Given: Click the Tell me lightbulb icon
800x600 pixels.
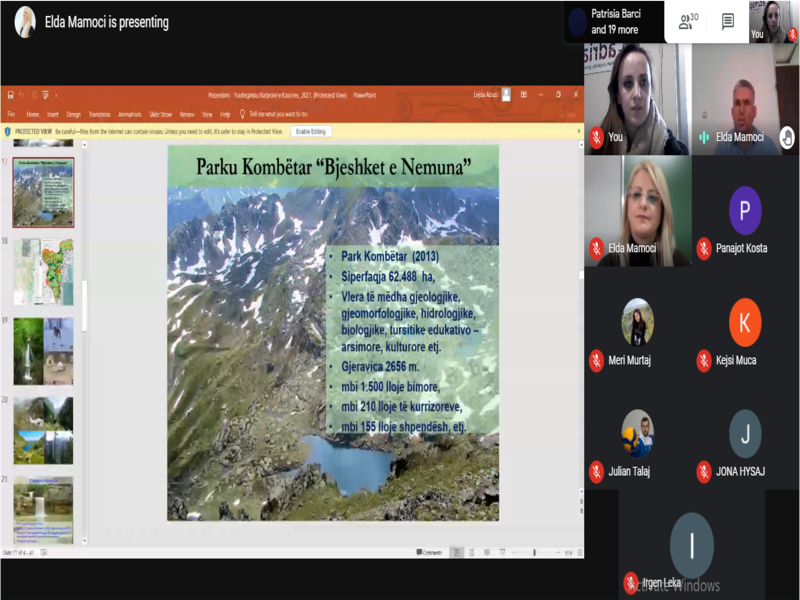Looking at the screenshot, I should click(242, 114).
